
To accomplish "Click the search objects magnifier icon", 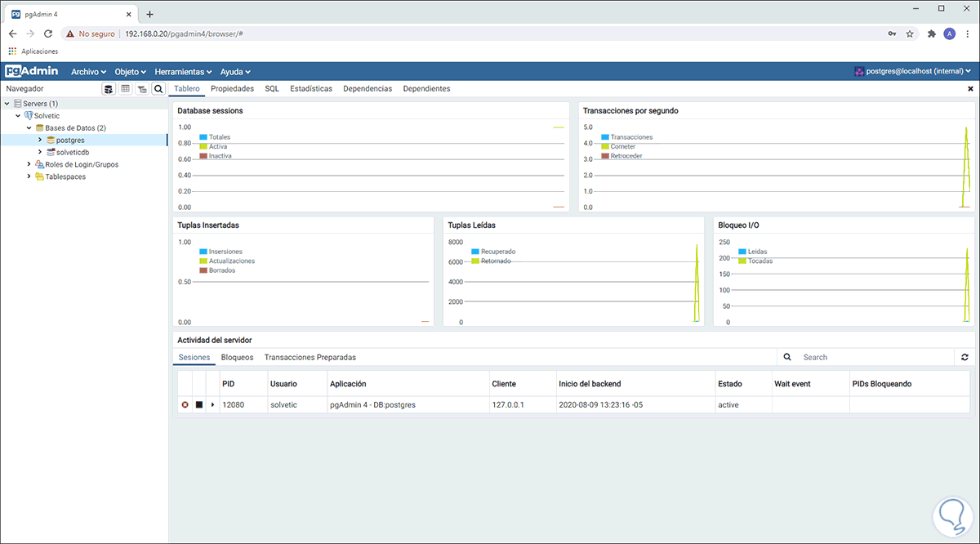I will (x=158, y=88).
